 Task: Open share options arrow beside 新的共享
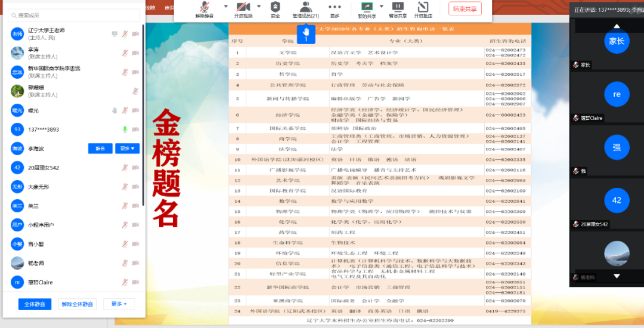382,7
